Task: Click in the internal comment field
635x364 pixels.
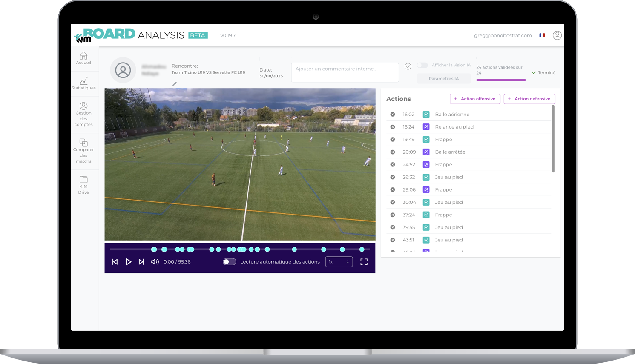Action: 345,72
